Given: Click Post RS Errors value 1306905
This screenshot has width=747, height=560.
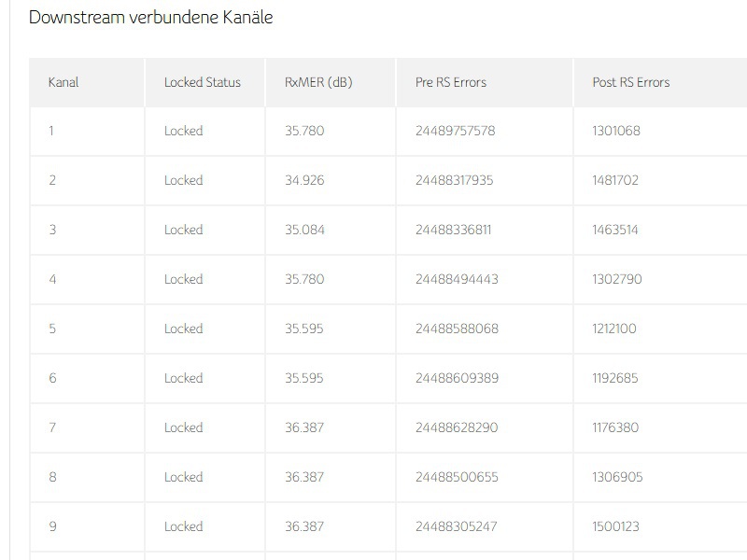Looking at the screenshot, I should [616, 477].
